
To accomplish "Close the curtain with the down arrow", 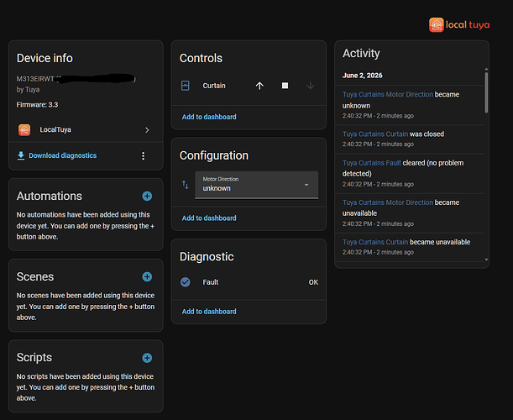I will point(310,86).
